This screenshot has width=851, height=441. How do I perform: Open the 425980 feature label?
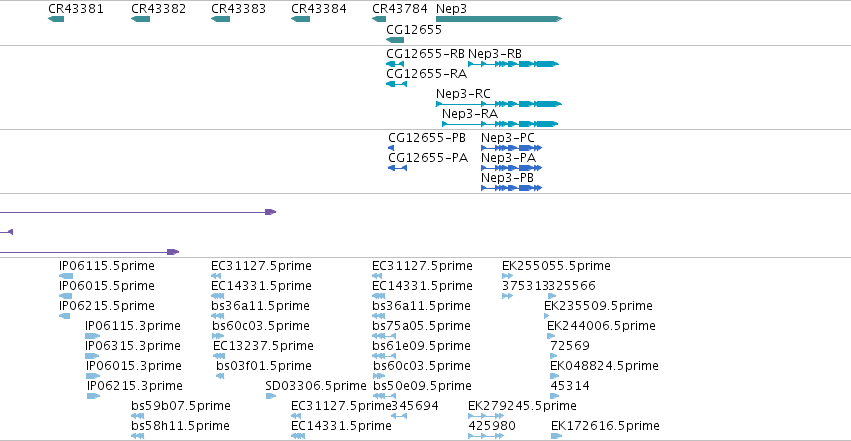click(492, 426)
